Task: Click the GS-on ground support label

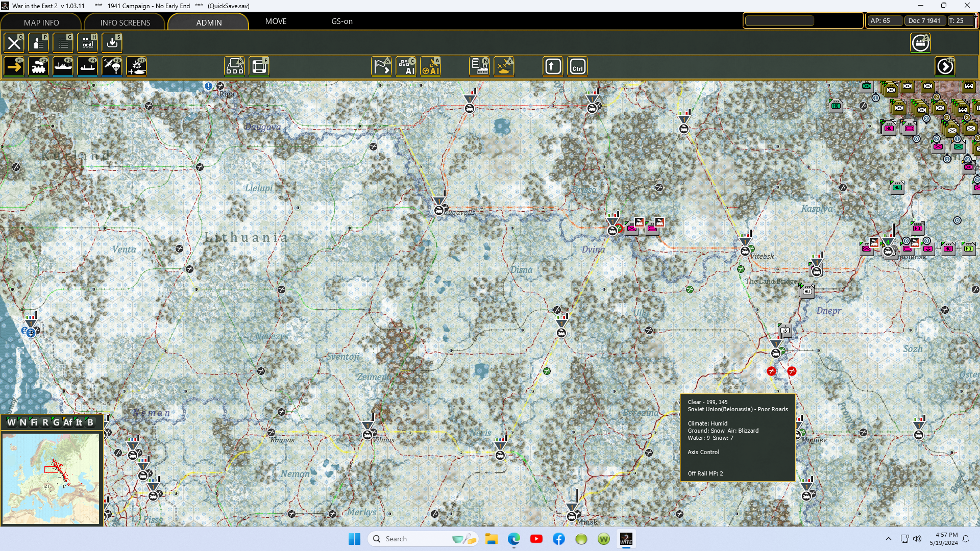Action: pos(342,21)
